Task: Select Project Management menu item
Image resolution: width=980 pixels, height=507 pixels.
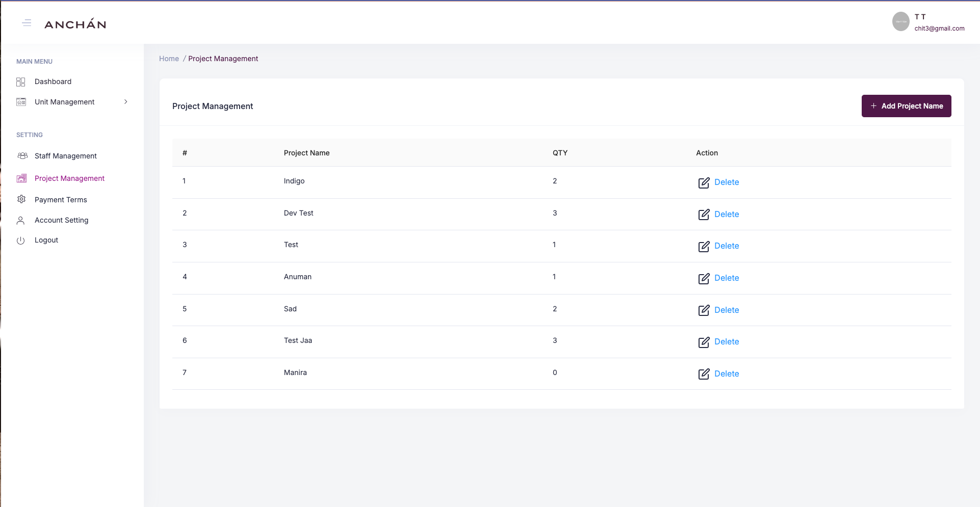Action: click(69, 178)
